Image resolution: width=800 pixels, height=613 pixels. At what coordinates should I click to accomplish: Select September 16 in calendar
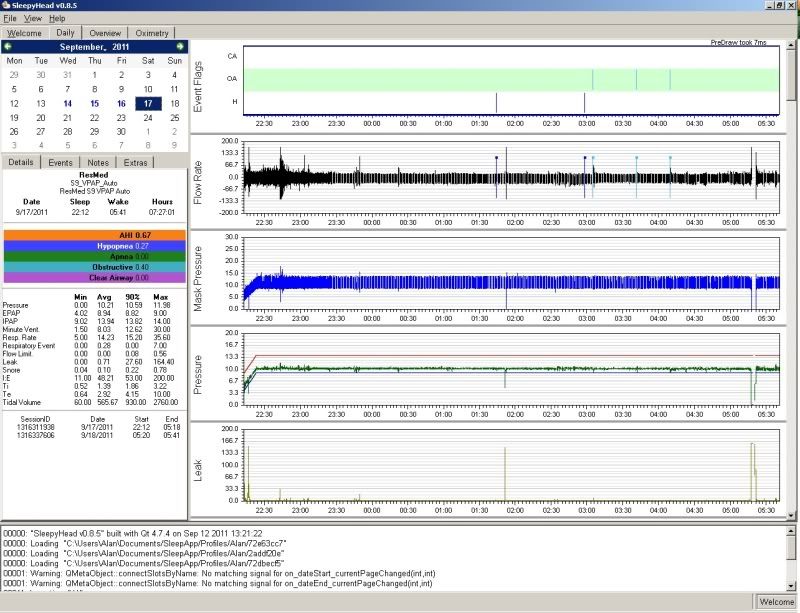(x=121, y=104)
